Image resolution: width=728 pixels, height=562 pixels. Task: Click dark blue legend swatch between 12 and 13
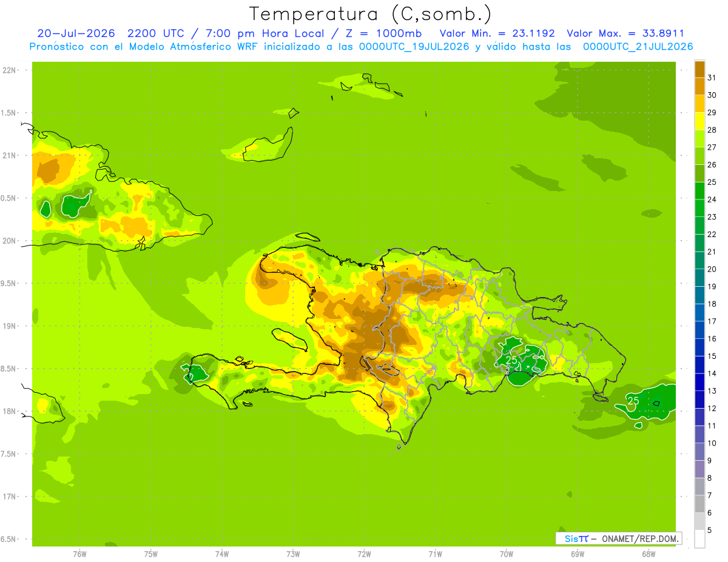pyautogui.click(x=699, y=400)
